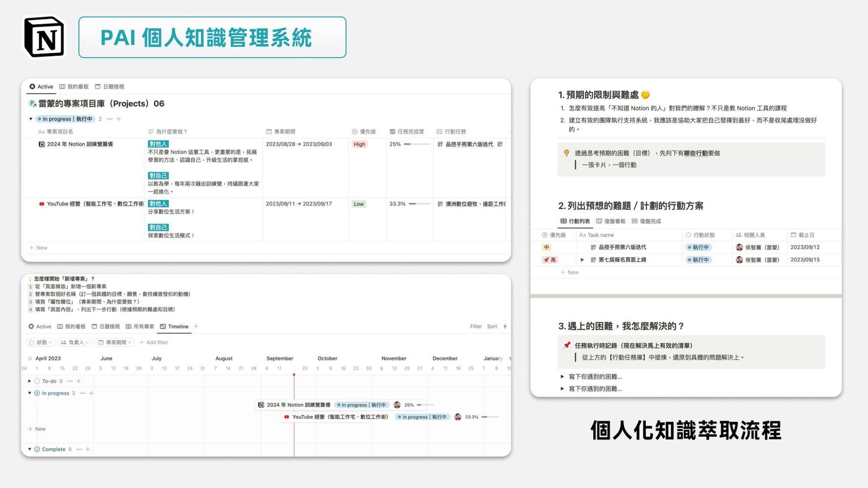The height and width of the screenshot is (488, 868).
Task: Open three-dot menu beside To-do group
Action: [70, 381]
